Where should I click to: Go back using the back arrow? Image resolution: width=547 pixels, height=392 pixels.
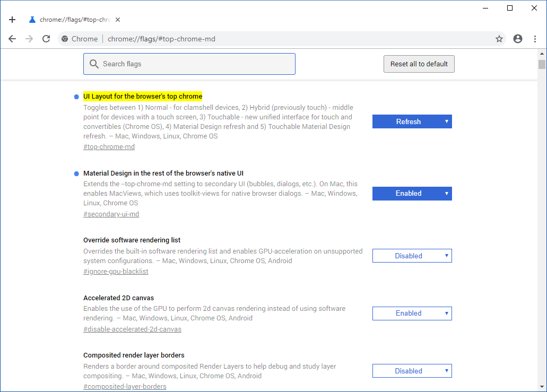pos(12,39)
